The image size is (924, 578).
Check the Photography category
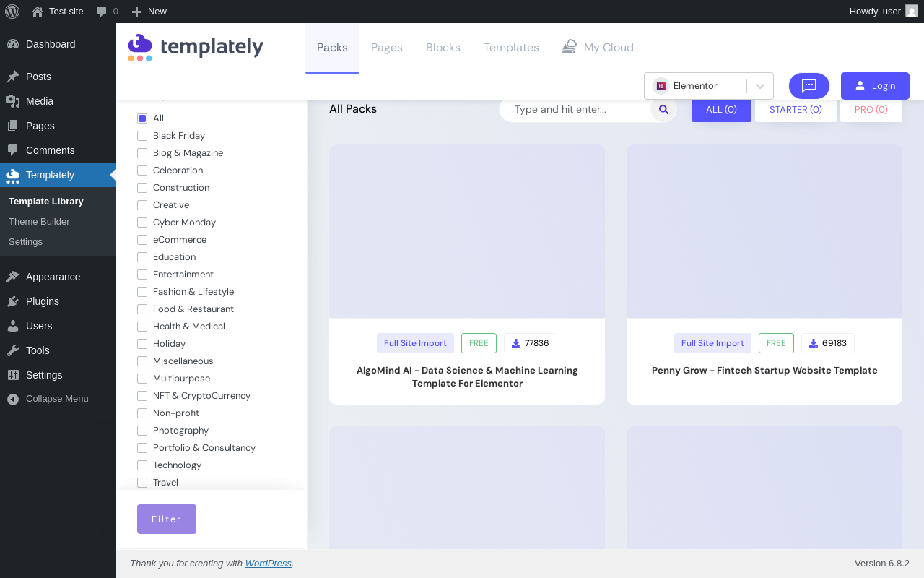(142, 431)
